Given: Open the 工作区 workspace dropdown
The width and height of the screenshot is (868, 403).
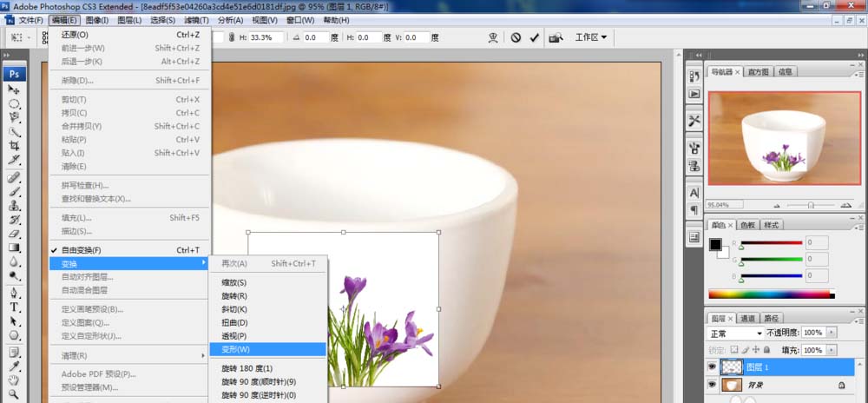Looking at the screenshot, I should coord(590,37).
